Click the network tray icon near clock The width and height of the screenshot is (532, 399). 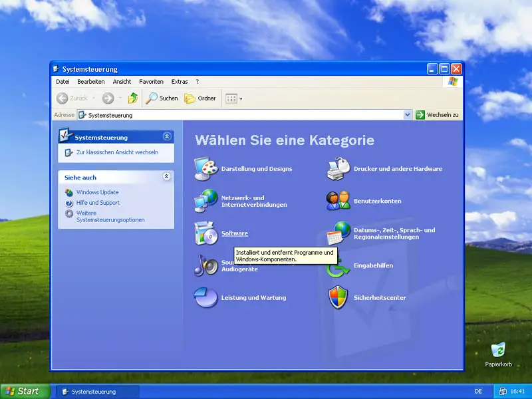[x=503, y=392]
